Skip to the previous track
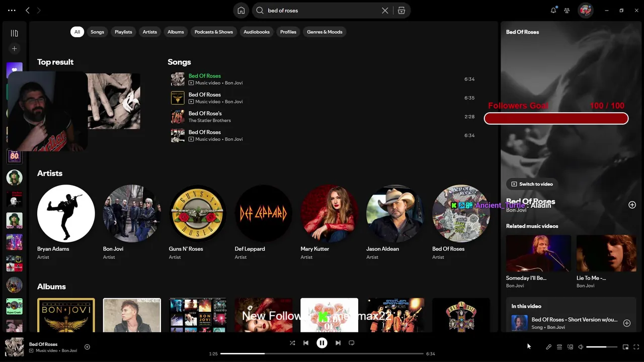The image size is (644, 362). tap(306, 343)
